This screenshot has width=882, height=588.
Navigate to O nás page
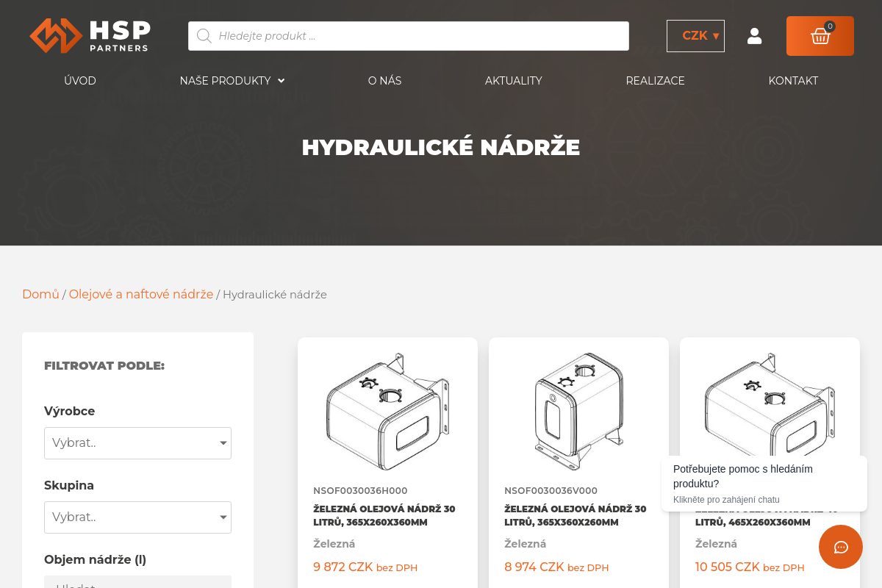pyautogui.click(x=384, y=81)
